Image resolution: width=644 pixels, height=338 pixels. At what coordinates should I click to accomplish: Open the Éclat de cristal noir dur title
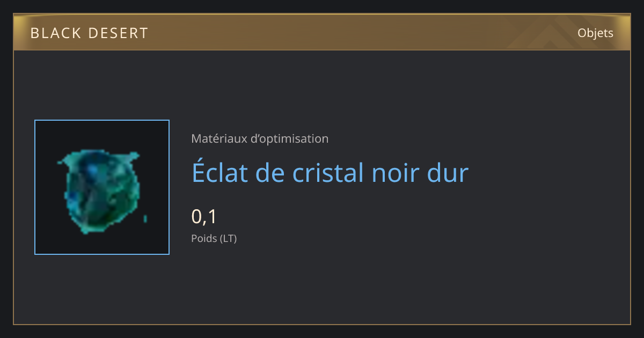330,172
